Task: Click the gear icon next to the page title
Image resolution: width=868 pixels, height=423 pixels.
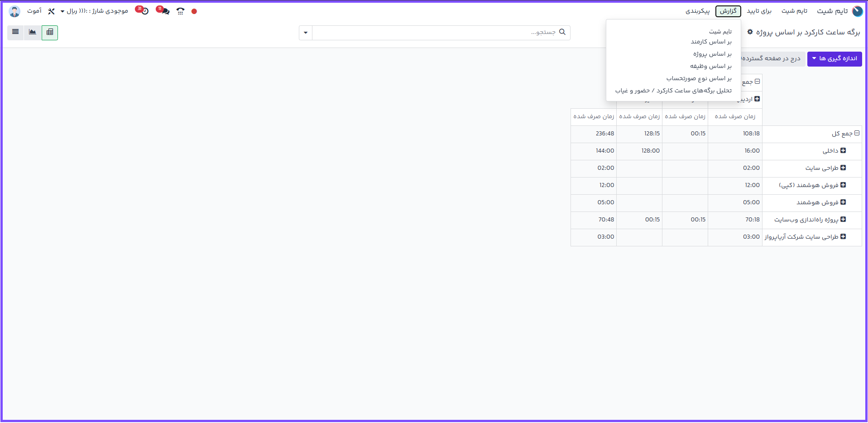Action: (x=750, y=32)
